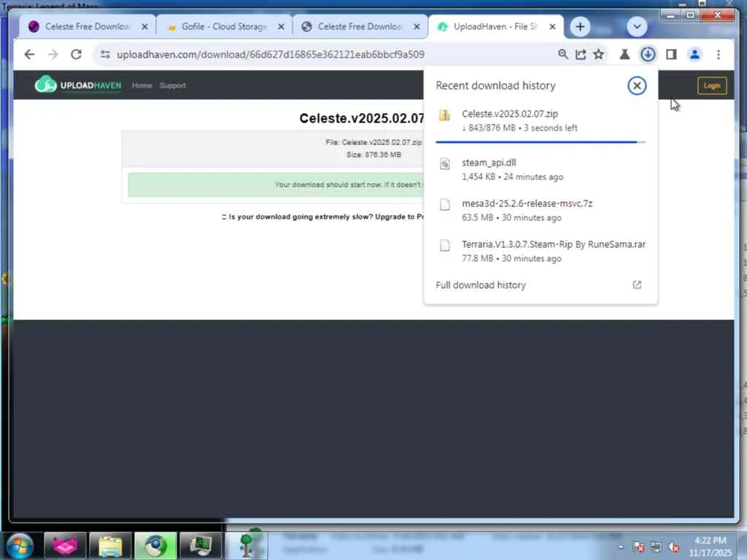The height and width of the screenshot is (560, 747).
Task: Open a new tab with the plus button
Action: coord(580,27)
